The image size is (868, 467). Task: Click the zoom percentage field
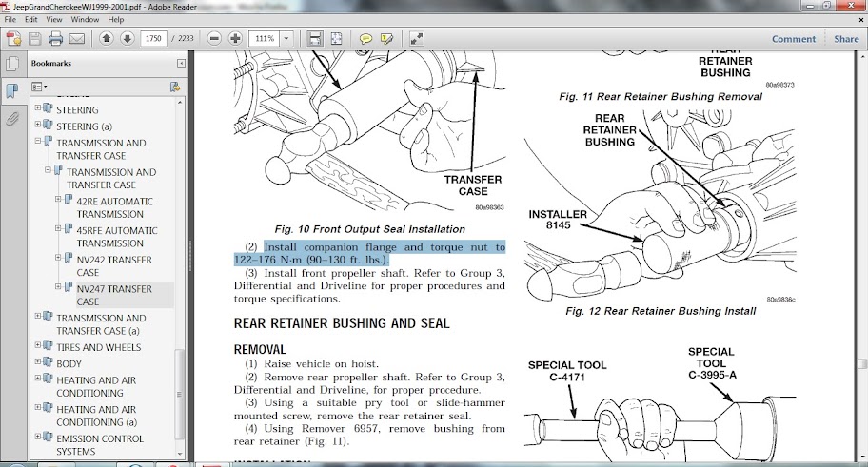pyautogui.click(x=265, y=38)
